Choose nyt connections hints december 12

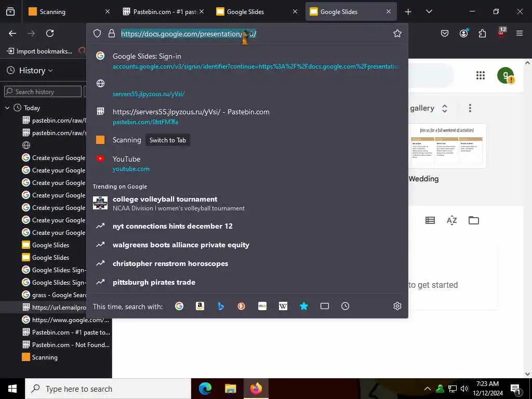[x=247, y=226]
